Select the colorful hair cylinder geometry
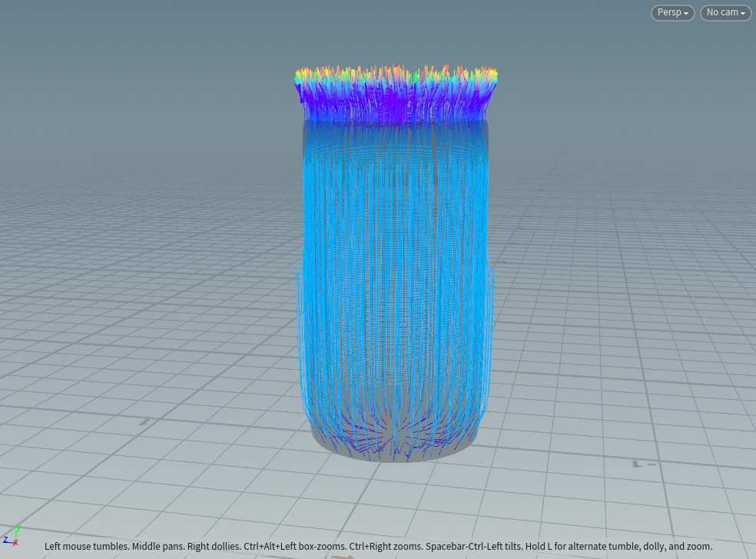The height and width of the screenshot is (559, 756). pos(396,263)
